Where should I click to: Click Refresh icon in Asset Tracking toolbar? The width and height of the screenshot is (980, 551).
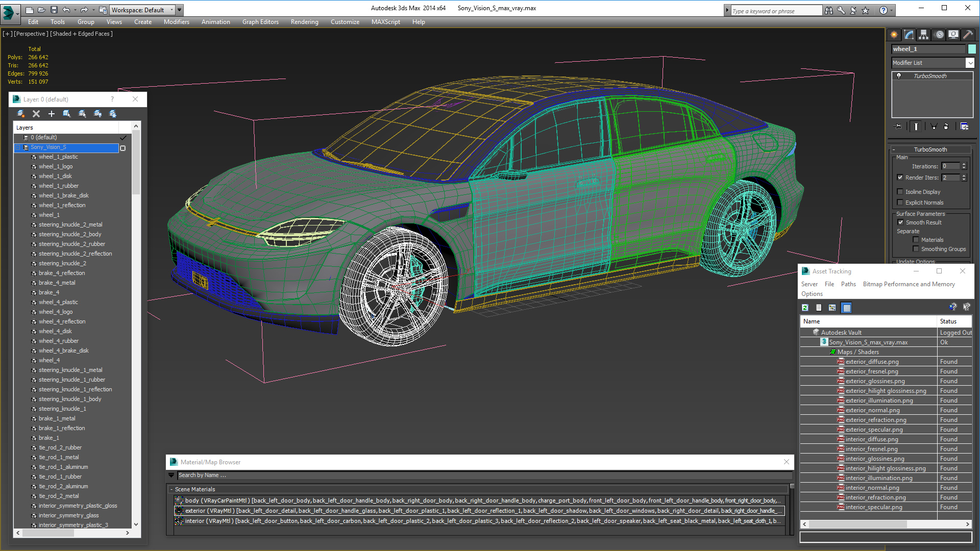click(x=805, y=308)
